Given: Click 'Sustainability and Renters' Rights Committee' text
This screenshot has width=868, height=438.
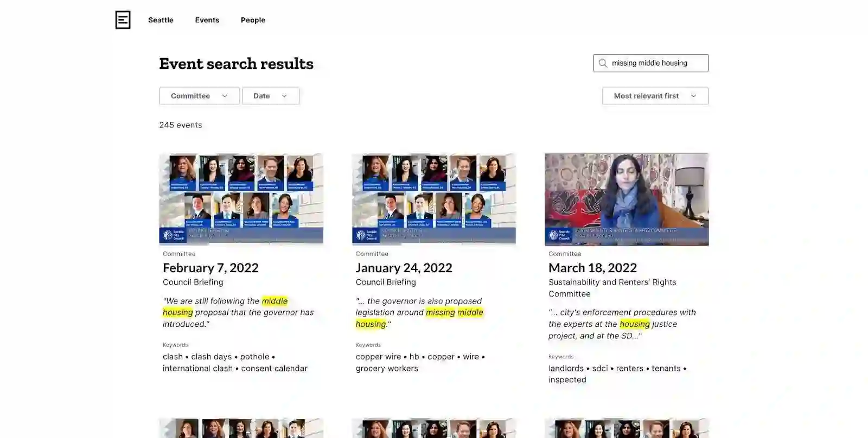Looking at the screenshot, I should tap(612, 288).
